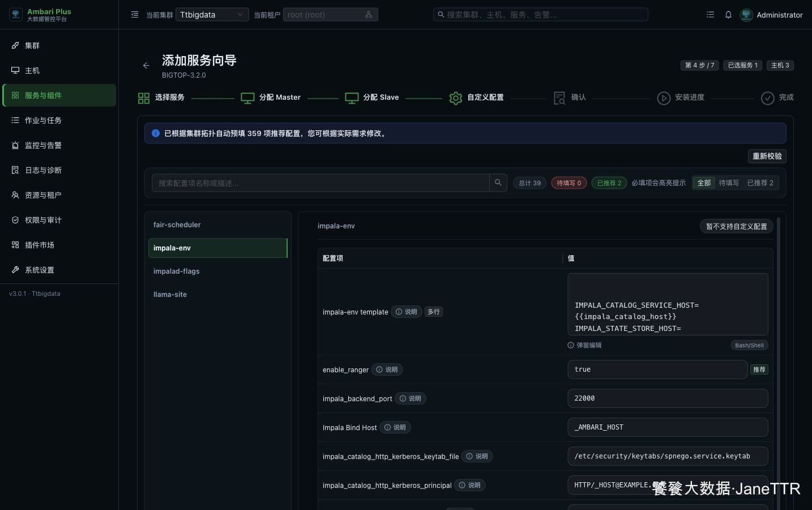Click the Bash/Shell language tag
812x510 pixels.
pos(749,345)
